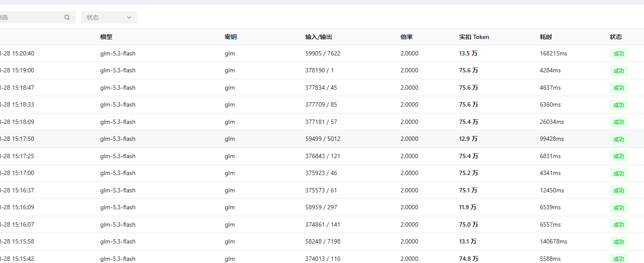
Task: Click the 58248 / 7198 input/output value
Action: (x=323, y=241)
